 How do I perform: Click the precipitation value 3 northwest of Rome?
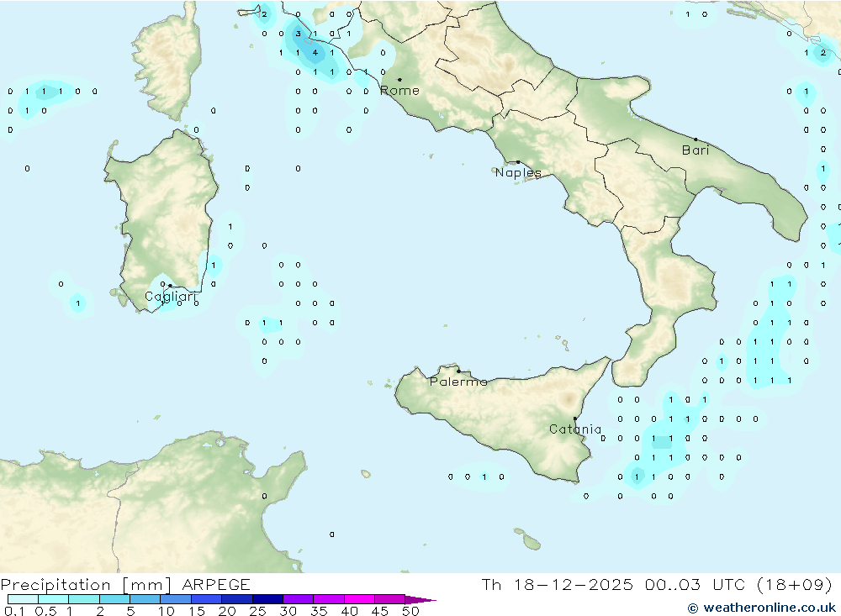point(298,34)
